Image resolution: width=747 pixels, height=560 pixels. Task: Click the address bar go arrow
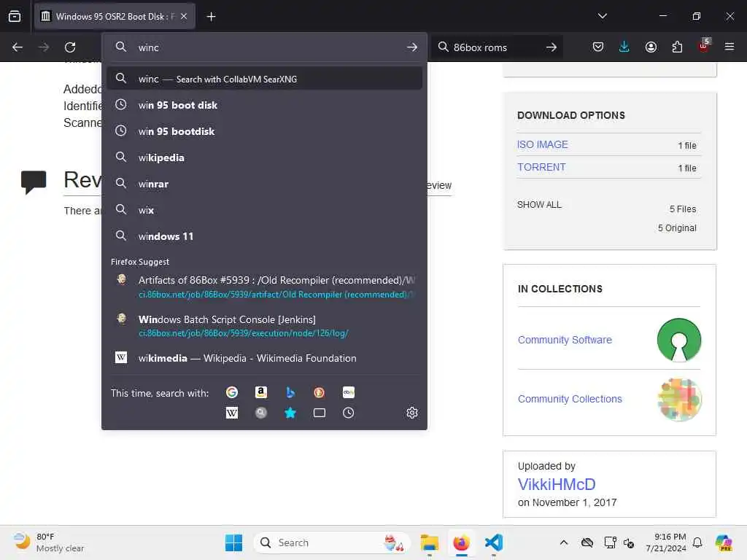(x=412, y=47)
